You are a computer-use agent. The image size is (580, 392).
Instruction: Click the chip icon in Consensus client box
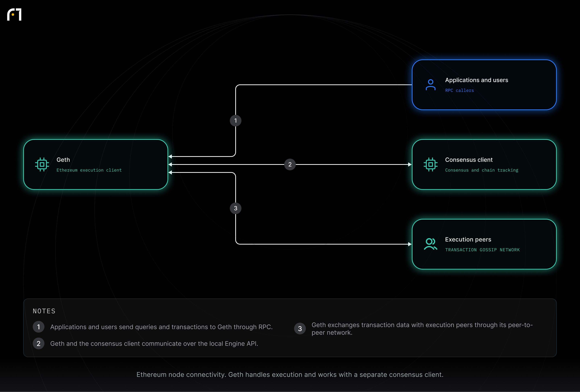click(430, 165)
